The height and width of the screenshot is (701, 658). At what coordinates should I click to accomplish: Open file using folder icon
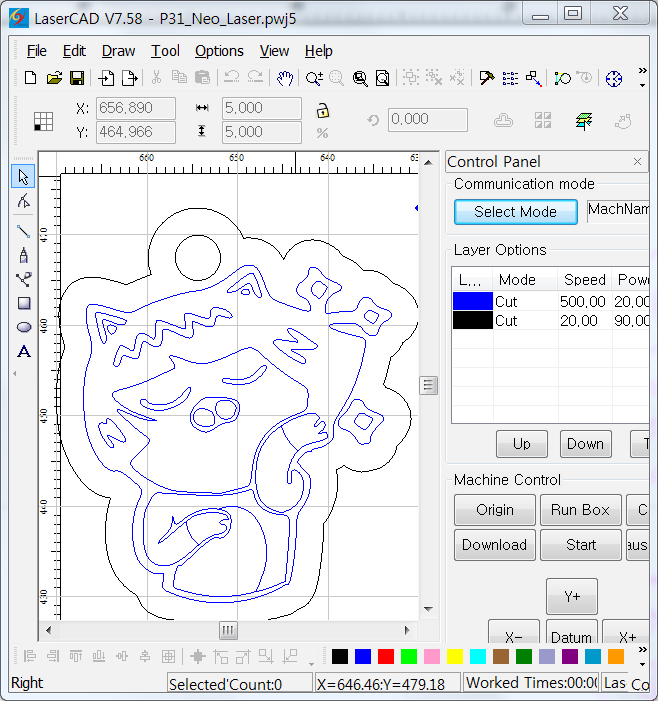(x=54, y=78)
